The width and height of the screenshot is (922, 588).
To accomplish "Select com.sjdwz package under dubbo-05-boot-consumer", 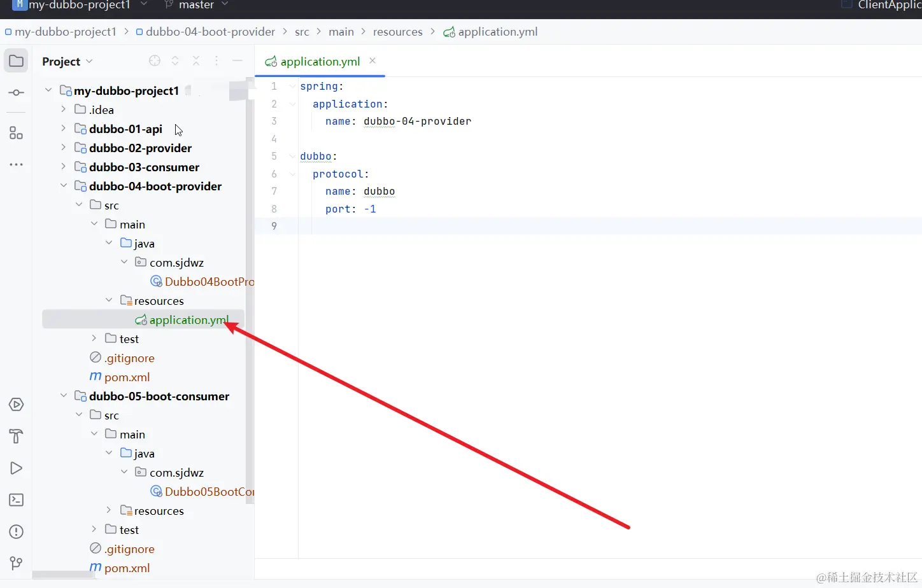I will pos(169,472).
